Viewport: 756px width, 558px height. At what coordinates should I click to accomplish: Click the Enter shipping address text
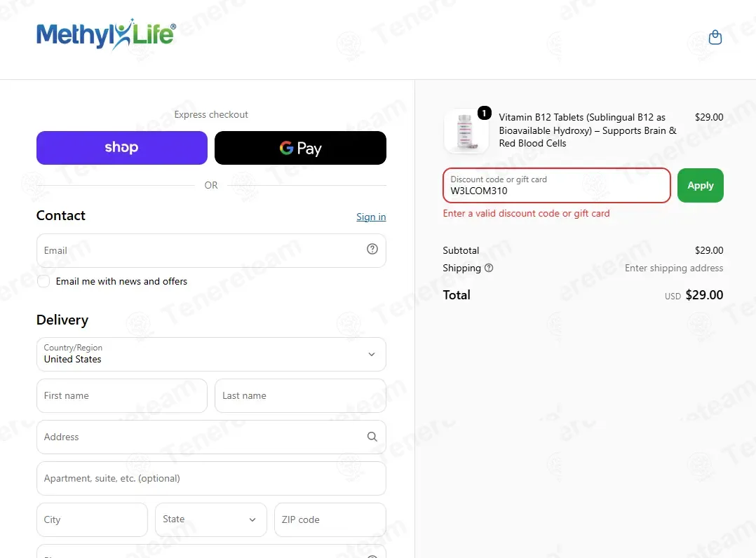pyautogui.click(x=674, y=268)
